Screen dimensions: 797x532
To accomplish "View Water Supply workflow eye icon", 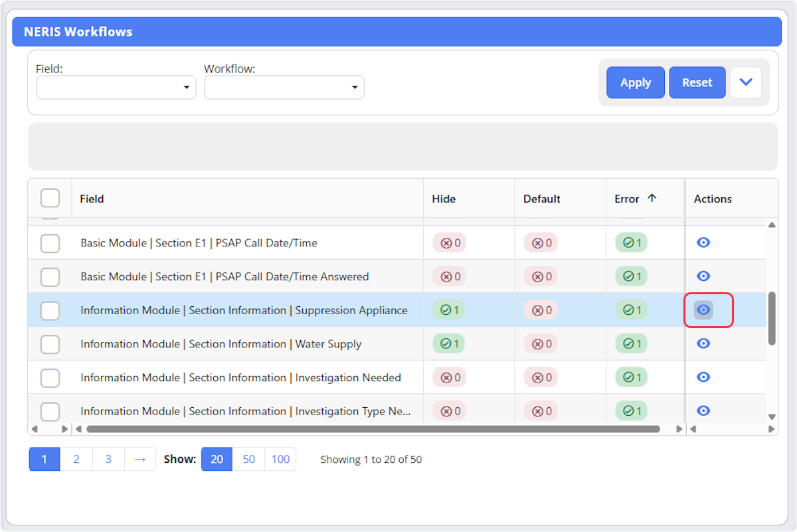I will pos(703,343).
